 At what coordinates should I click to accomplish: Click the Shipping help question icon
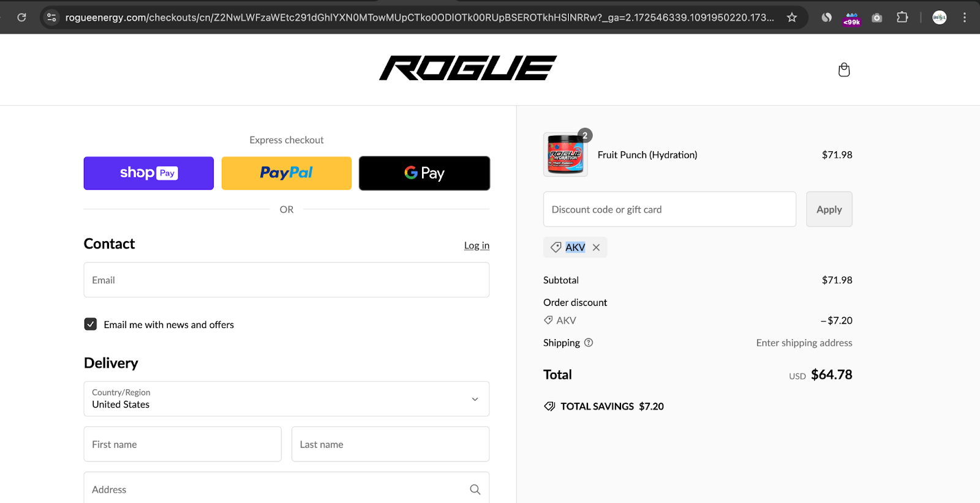click(589, 343)
